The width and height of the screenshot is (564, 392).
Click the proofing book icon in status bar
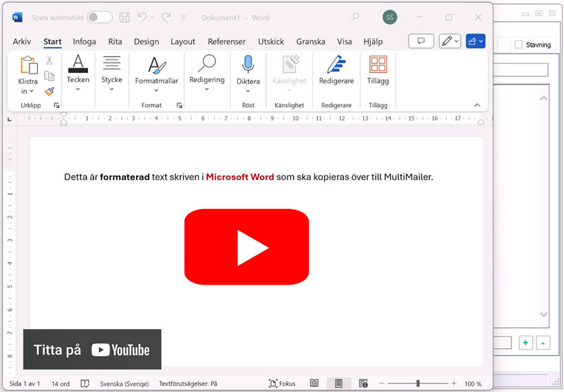(85, 384)
